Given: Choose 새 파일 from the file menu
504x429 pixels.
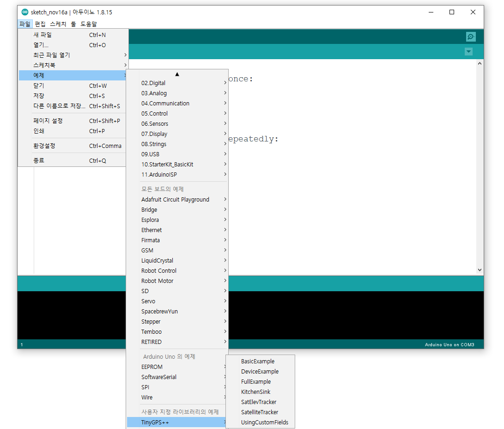Looking at the screenshot, I should [73, 35].
